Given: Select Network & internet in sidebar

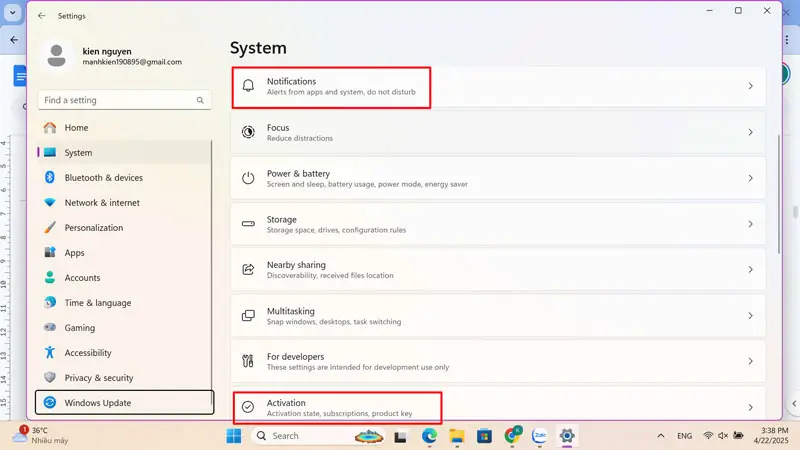Looking at the screenshot, I should click(x=124, y=203).
